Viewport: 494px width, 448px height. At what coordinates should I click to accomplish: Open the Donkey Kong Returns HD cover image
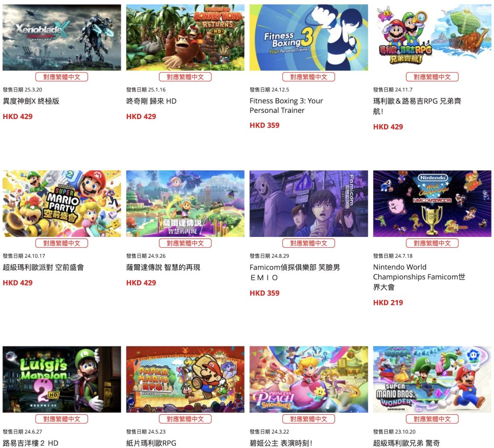[185, 37]
